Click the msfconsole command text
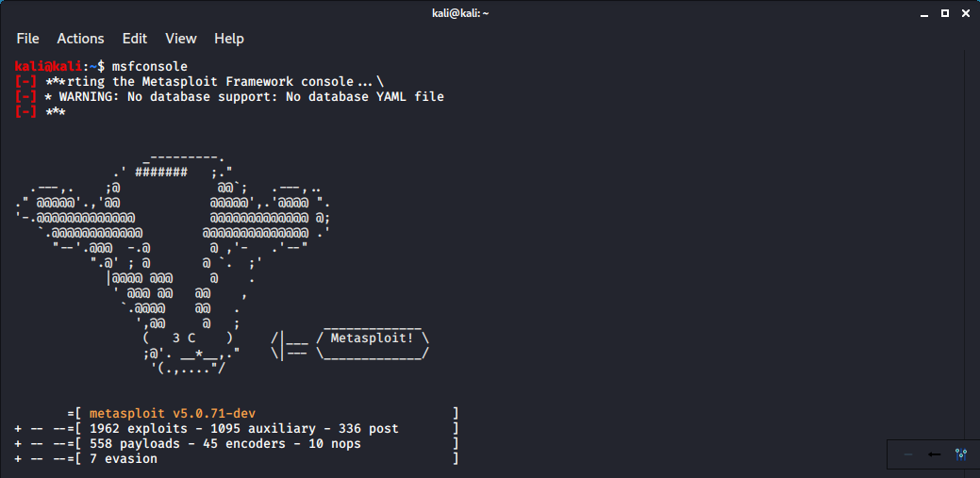This screenshot has width=980, height=478. click(150, 66)
